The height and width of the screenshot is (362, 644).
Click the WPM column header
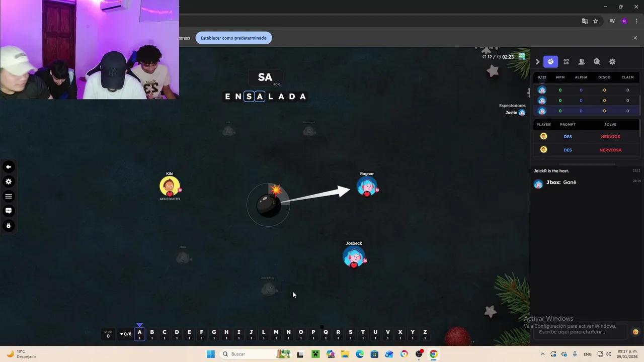[x=560, y=77]
